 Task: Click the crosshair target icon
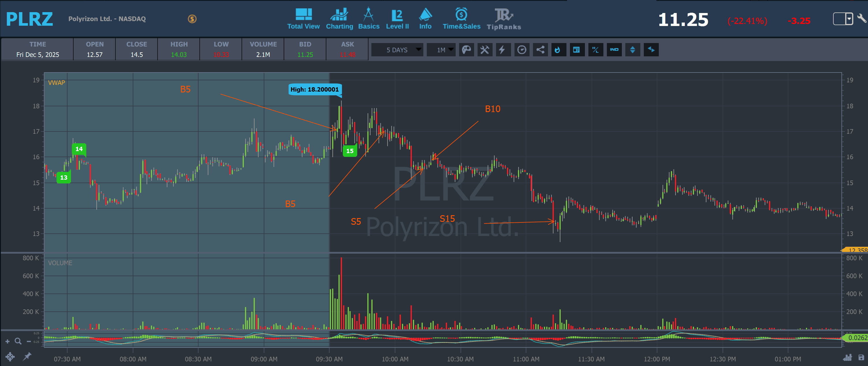[10, 356]
